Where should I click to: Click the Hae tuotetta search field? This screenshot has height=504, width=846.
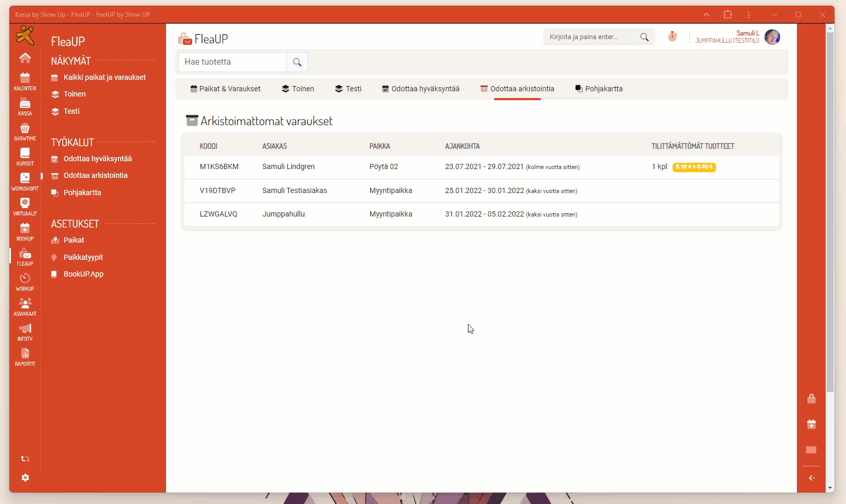tap(232, 62)
